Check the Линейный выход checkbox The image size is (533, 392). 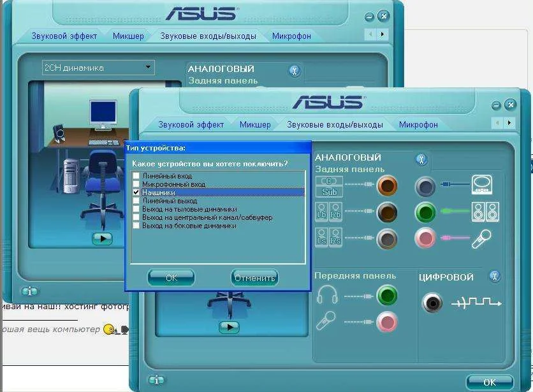136,201
